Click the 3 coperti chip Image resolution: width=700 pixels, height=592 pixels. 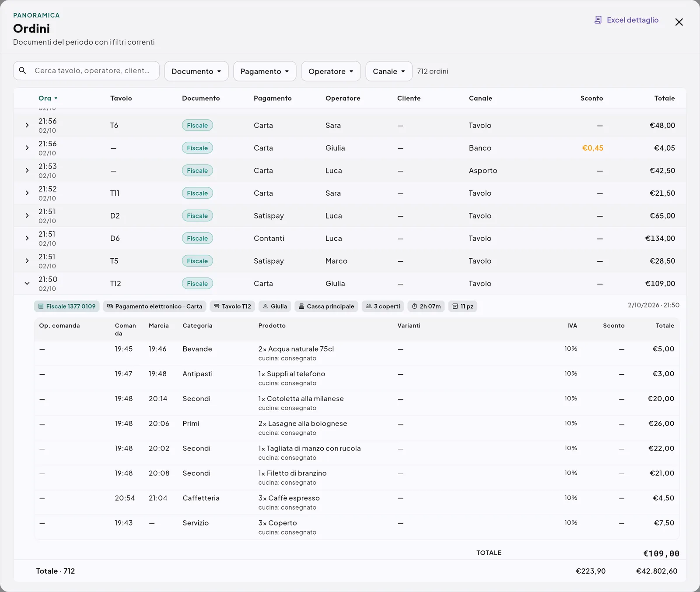(x=383, y=306)
